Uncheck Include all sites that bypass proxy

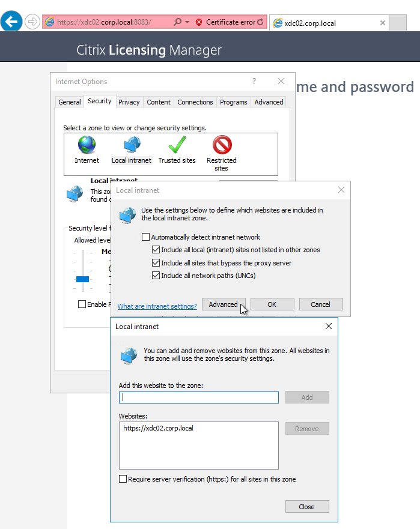coord(156,262)
